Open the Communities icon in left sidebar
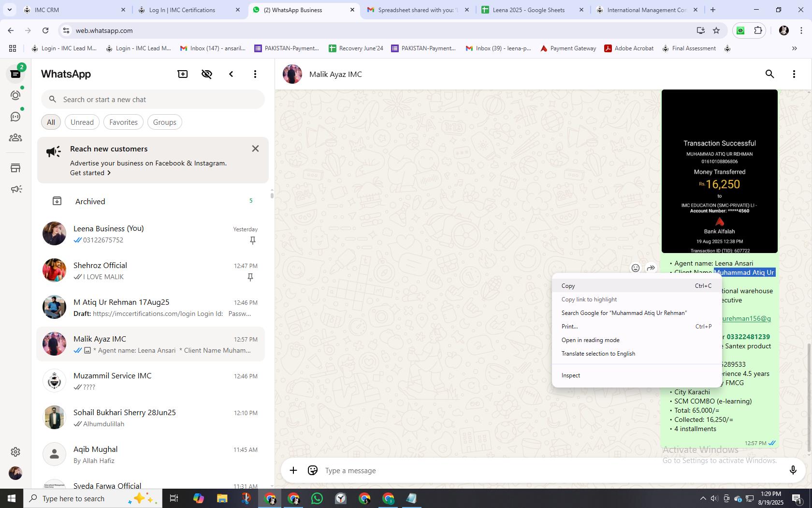Viewport: 812px width, 508px height. (15, 138)
